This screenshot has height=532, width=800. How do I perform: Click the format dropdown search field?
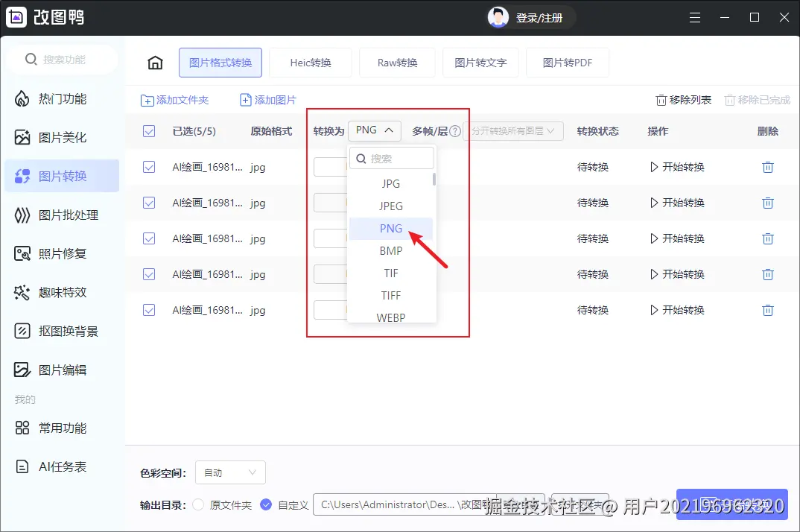[392, 158]
